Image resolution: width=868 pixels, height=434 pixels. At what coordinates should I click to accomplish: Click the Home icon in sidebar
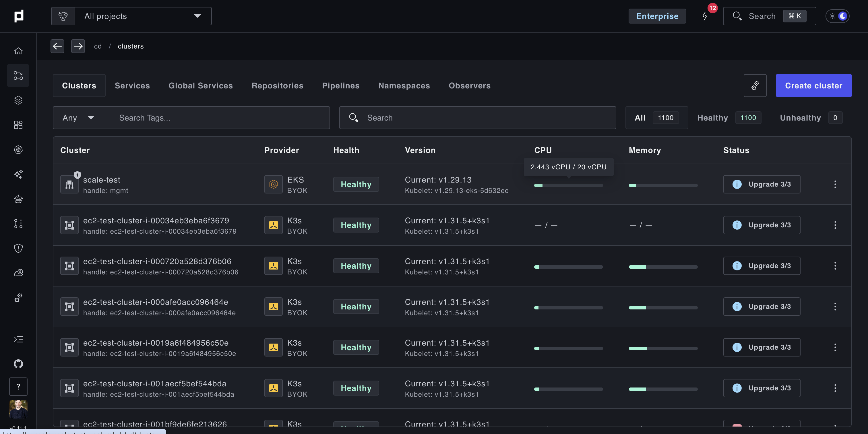pos(18,51)
